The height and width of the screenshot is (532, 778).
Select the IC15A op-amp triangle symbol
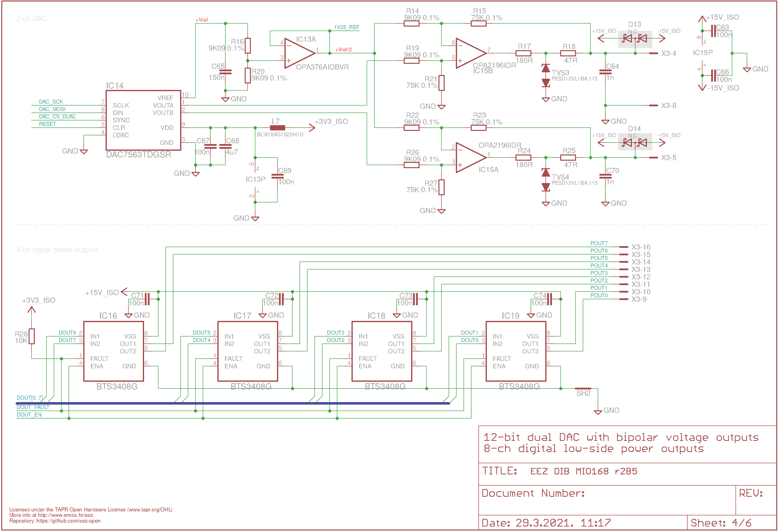click(x=471, y=157)
